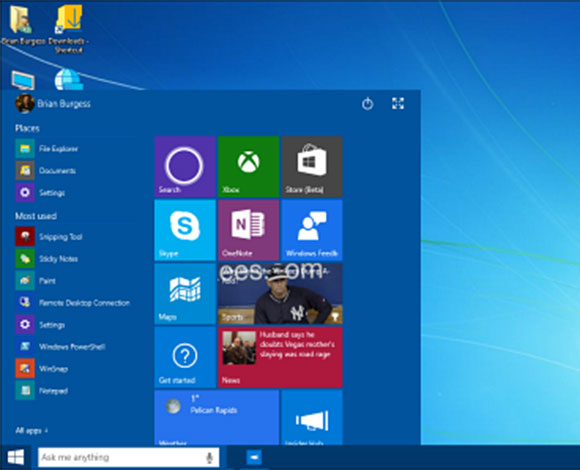Launch Notepad from Most used
The width and height of the screenshot is (580, 470).
coord(42,391)
